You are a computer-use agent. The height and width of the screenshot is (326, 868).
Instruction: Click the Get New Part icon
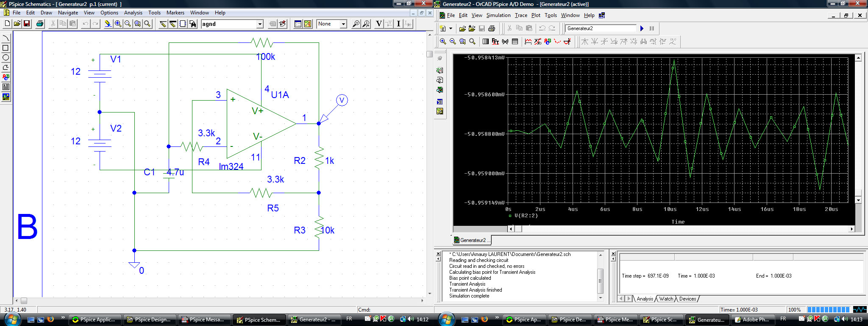pos(193,24)
